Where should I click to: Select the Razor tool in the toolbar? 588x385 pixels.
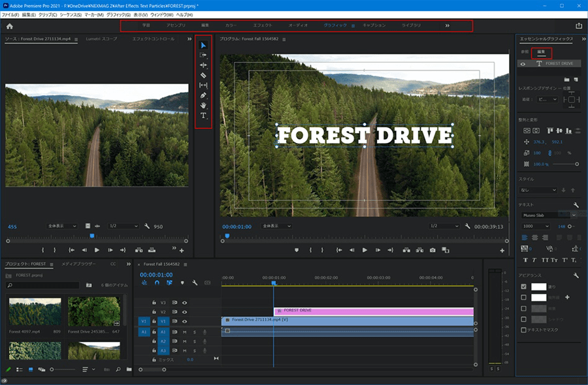[x=203, y=75]
